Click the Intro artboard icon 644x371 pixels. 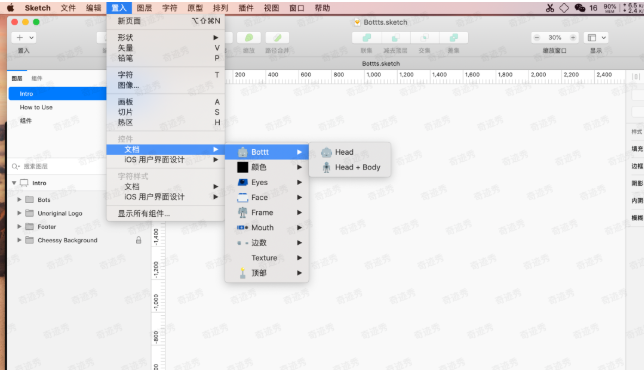24,183
